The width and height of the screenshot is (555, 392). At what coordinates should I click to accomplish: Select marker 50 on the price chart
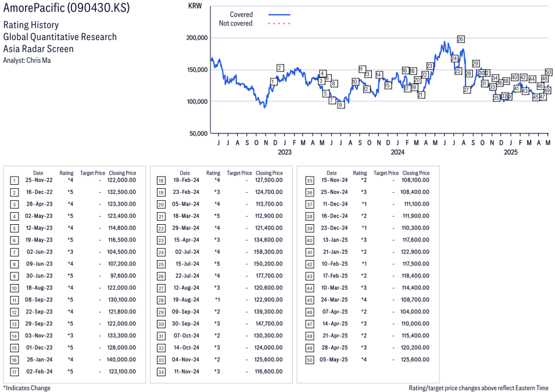click(548, 72)
